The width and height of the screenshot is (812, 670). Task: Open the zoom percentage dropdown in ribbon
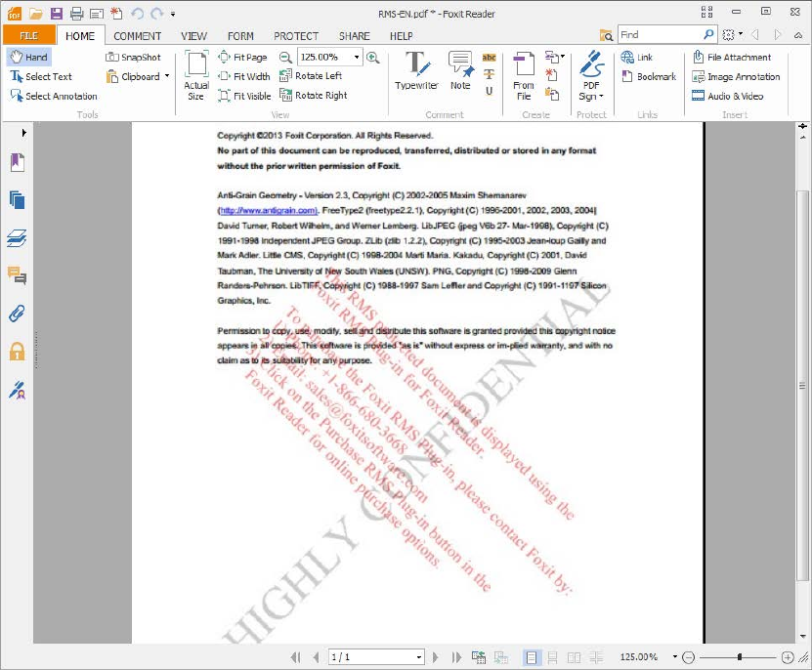[357, 57]
